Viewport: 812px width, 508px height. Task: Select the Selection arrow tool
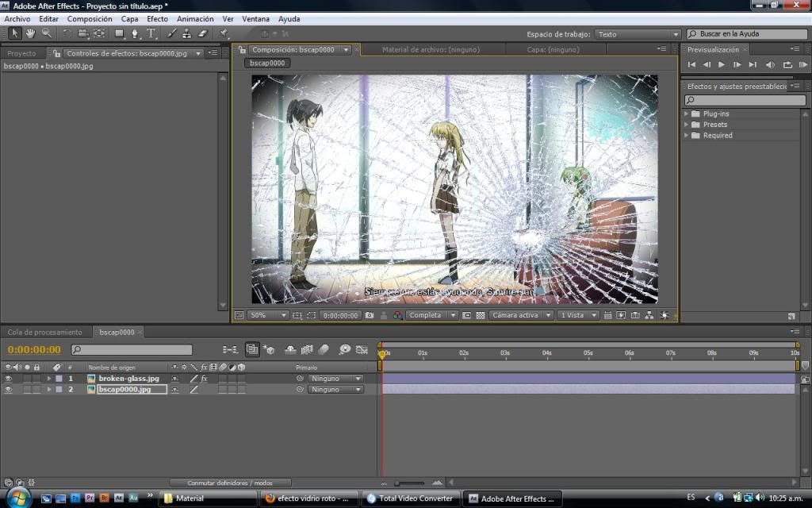14,33
